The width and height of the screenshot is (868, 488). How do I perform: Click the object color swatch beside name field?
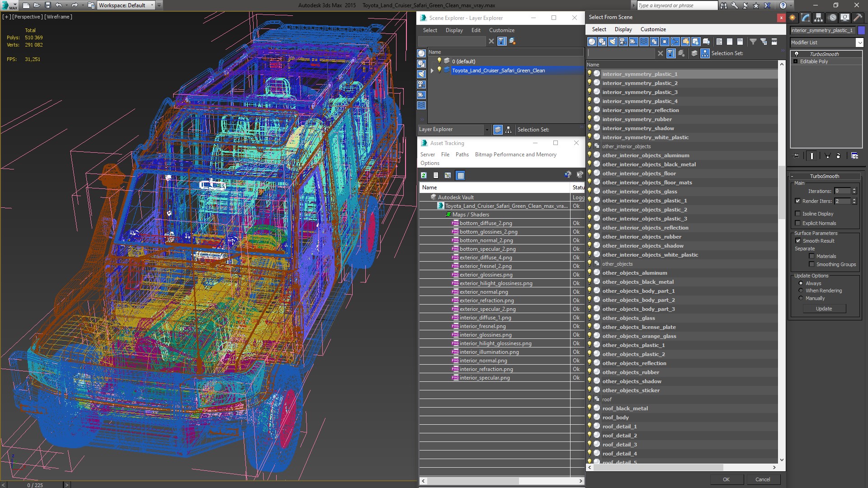point(861,30)
